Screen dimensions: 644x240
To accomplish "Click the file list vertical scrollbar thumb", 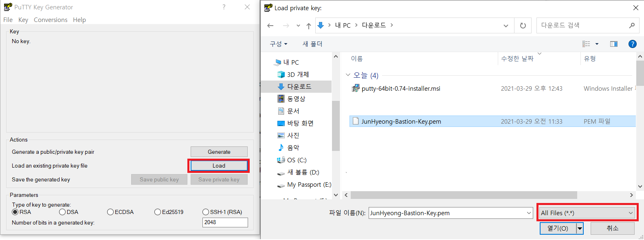I will click(x=640, y=73).
